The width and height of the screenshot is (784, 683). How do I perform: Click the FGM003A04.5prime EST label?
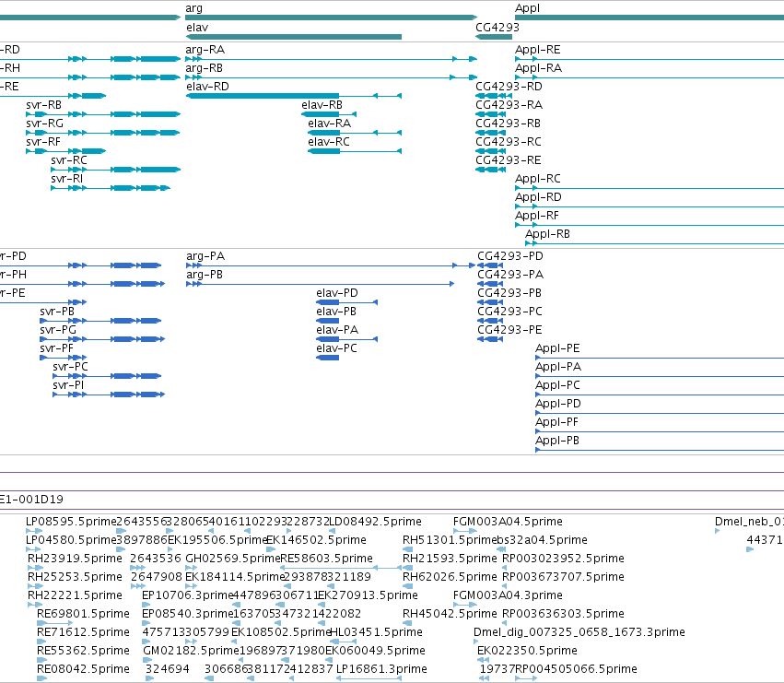click(508, 522)
